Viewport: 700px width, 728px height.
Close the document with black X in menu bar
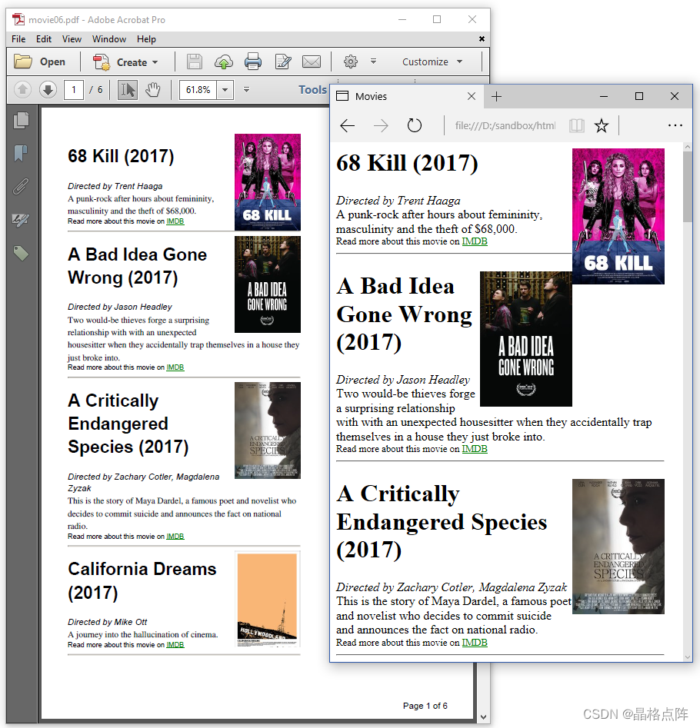[x=482, y=39]
